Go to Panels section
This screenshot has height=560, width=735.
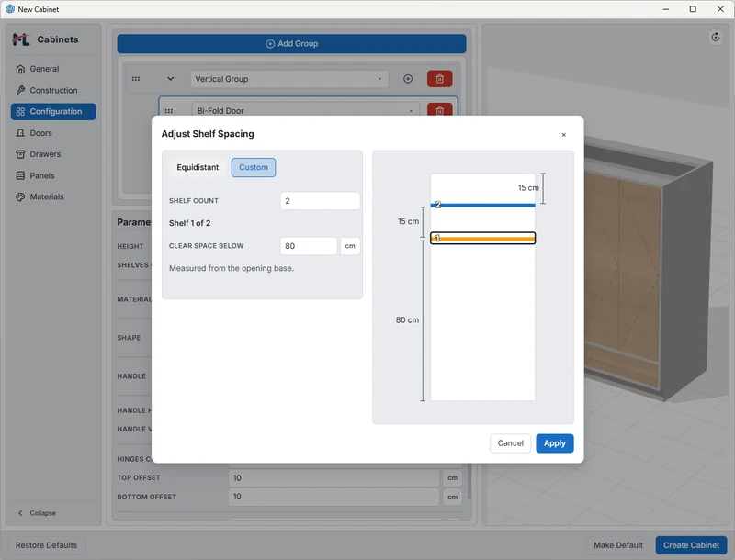pyautogui.click(x=53, y=175)
